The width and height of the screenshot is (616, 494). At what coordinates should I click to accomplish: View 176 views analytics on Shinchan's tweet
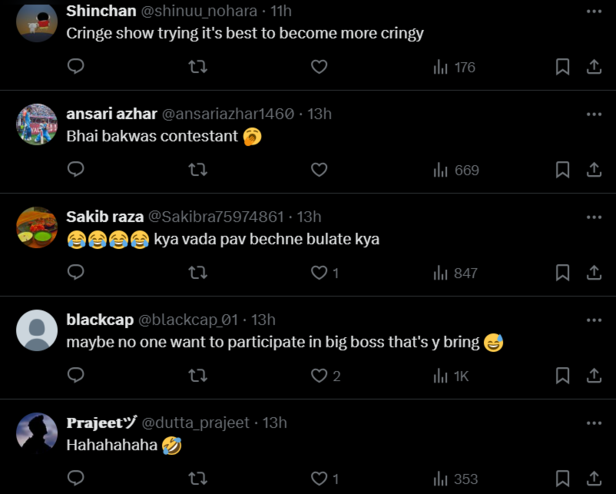(455, 67)
